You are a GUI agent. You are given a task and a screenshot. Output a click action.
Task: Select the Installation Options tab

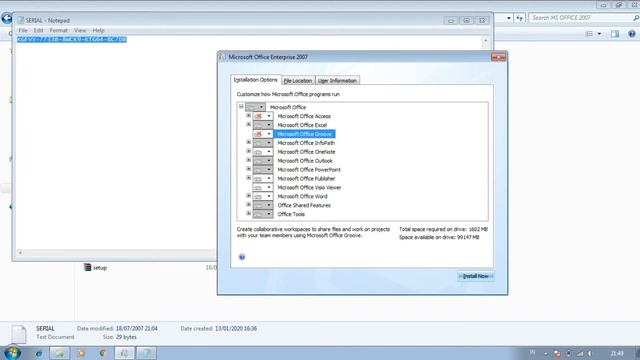[256, 80]
